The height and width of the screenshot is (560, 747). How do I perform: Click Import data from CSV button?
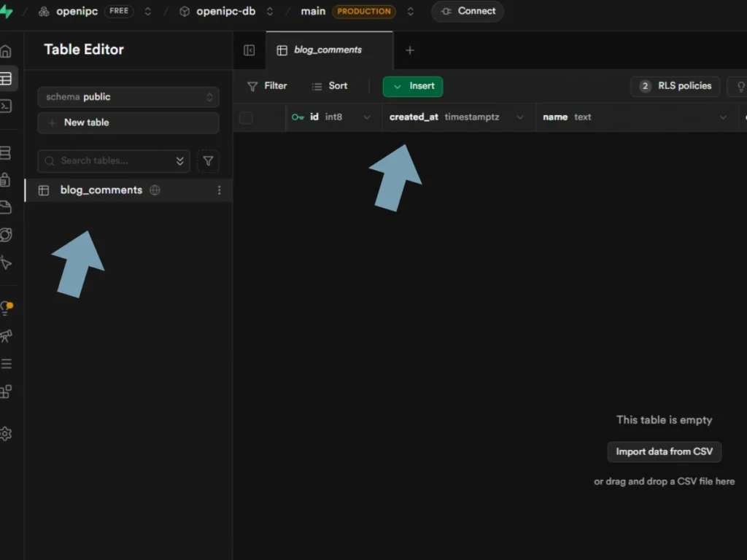click(664, 452)
